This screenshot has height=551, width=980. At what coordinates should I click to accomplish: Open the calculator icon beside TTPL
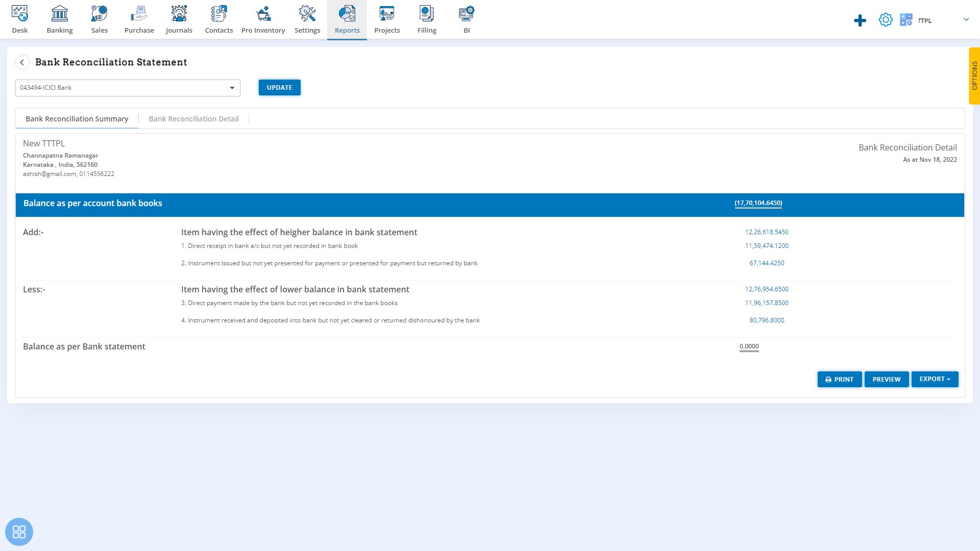click(906, 20)
